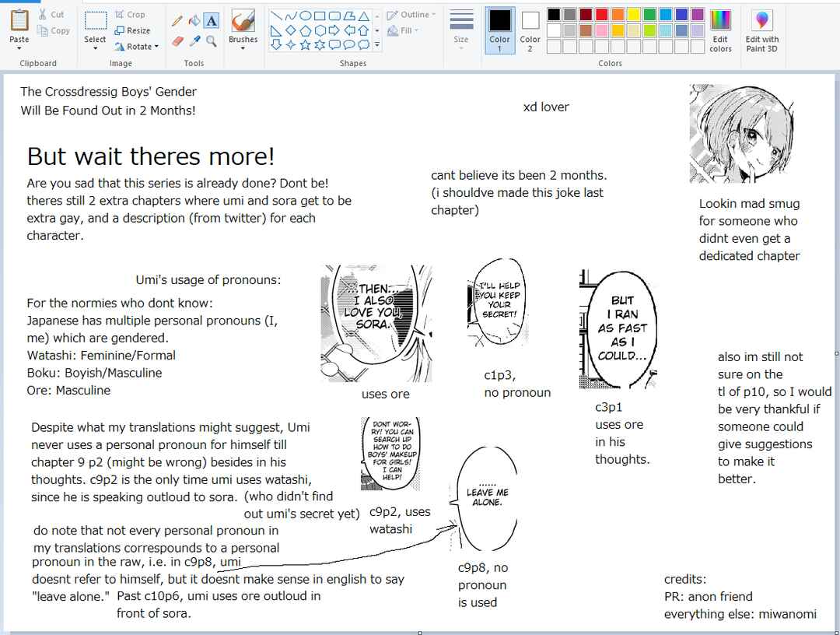The image size is (840, 635).
Task: Choose the Right triangle shape
Action: pos(276,30)
